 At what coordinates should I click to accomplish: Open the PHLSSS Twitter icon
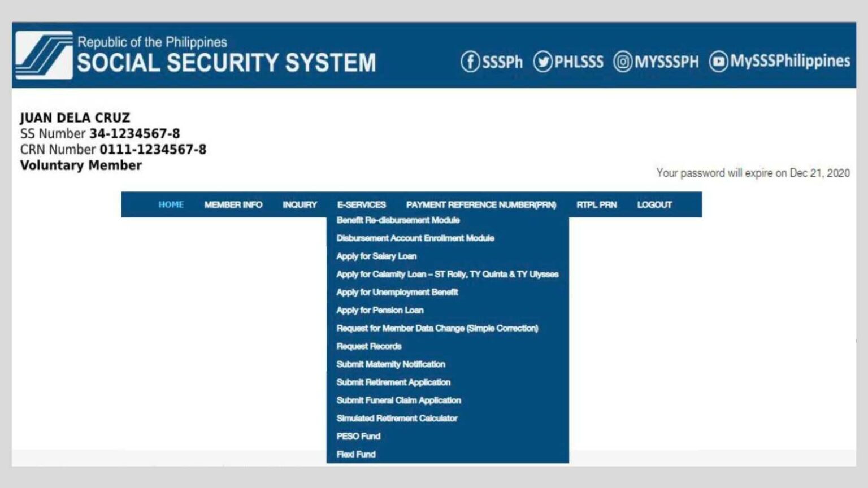[x=543, y=62]
